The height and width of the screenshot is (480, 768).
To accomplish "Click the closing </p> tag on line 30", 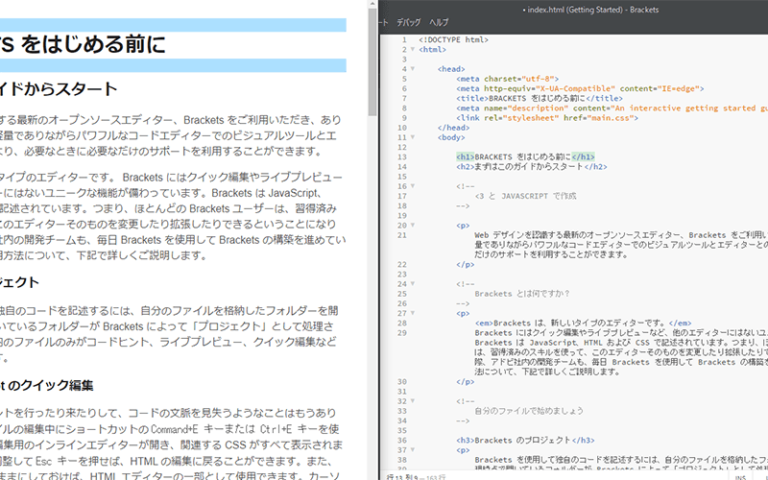I will (x=465, y=382).
